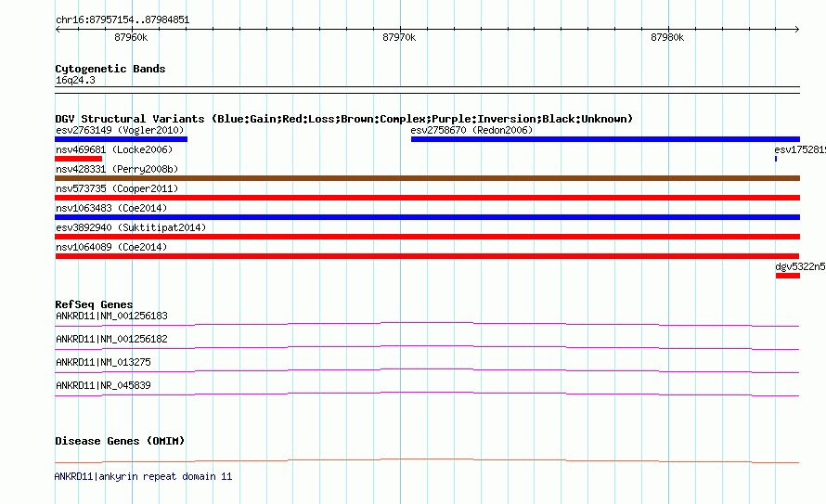
Task: Open variant label esv3892940 (Suktitipat2014)
Action: tap(131, 227)
